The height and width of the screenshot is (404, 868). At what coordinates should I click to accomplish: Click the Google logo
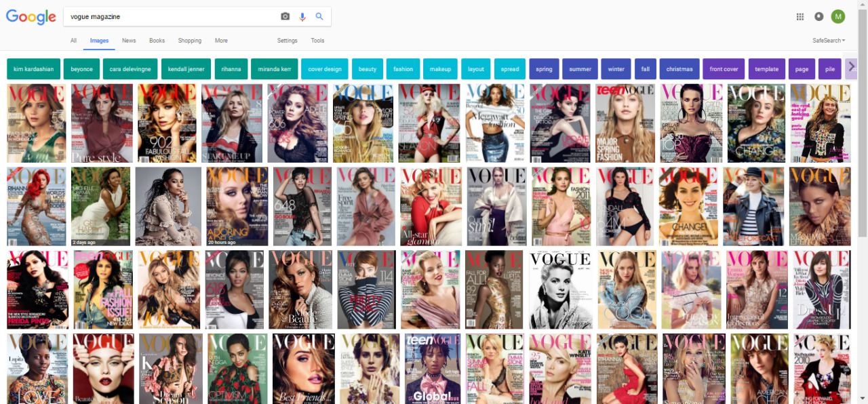(x=31, y=17)
